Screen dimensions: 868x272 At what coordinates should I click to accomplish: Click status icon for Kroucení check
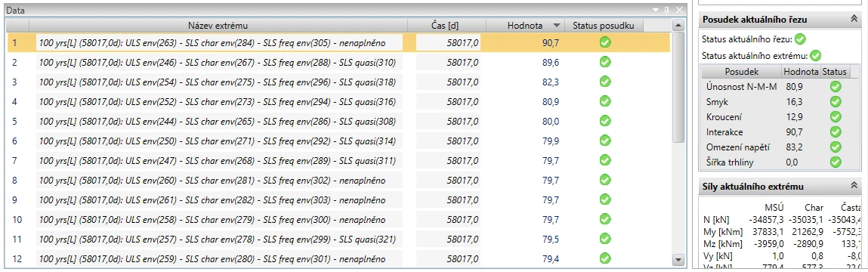[836, 117]
